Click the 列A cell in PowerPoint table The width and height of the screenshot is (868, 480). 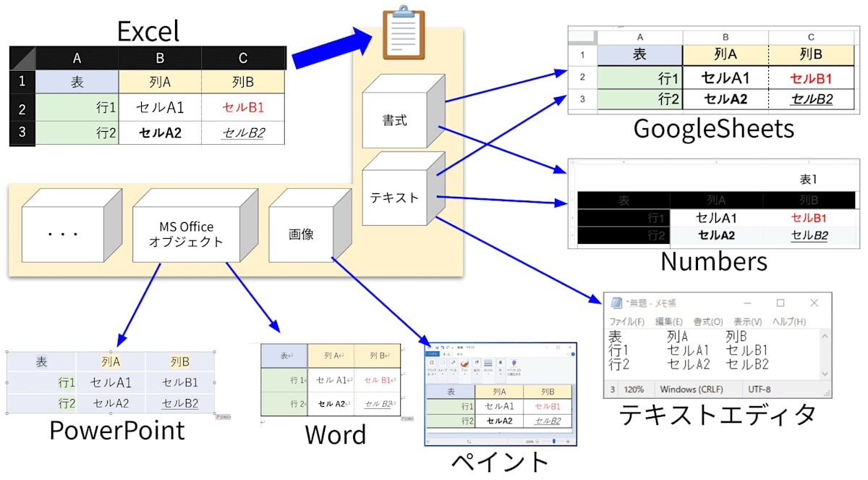[x=111, y=361]
